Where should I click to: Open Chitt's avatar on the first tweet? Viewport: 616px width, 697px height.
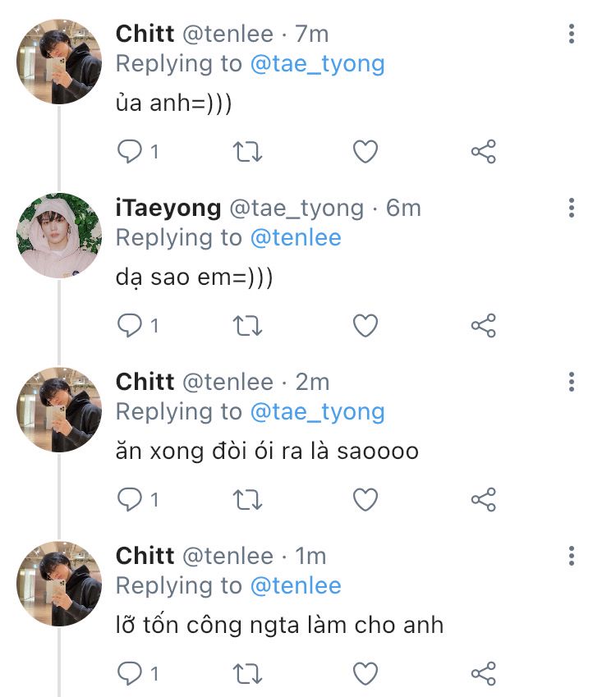[x=59, y=62]
